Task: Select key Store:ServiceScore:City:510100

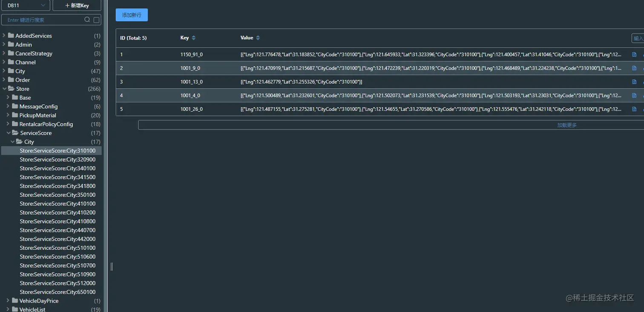Action: [x=57, y=248]
